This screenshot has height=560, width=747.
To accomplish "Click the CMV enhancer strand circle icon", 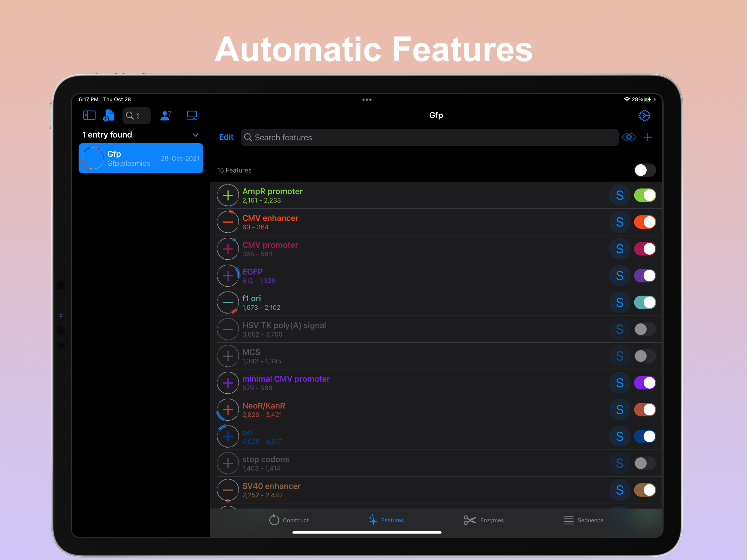I will tap(228, 222).
